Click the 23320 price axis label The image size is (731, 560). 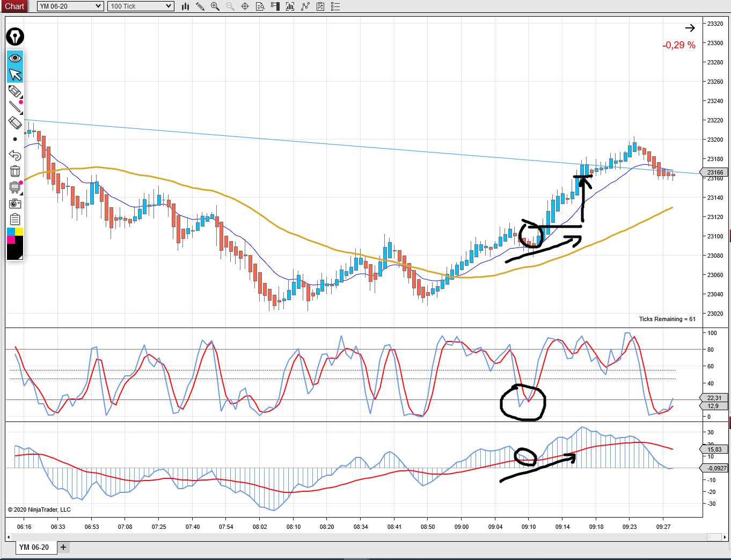[x=715, y=24]
